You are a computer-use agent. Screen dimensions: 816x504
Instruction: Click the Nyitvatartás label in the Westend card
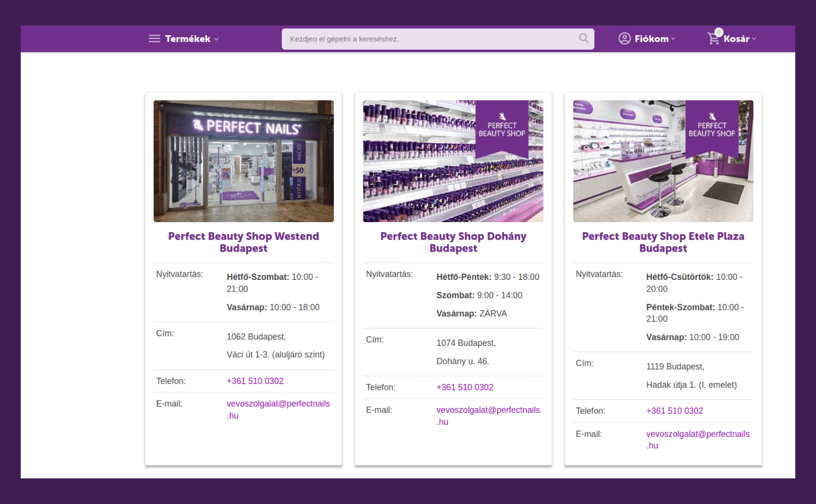180,274
